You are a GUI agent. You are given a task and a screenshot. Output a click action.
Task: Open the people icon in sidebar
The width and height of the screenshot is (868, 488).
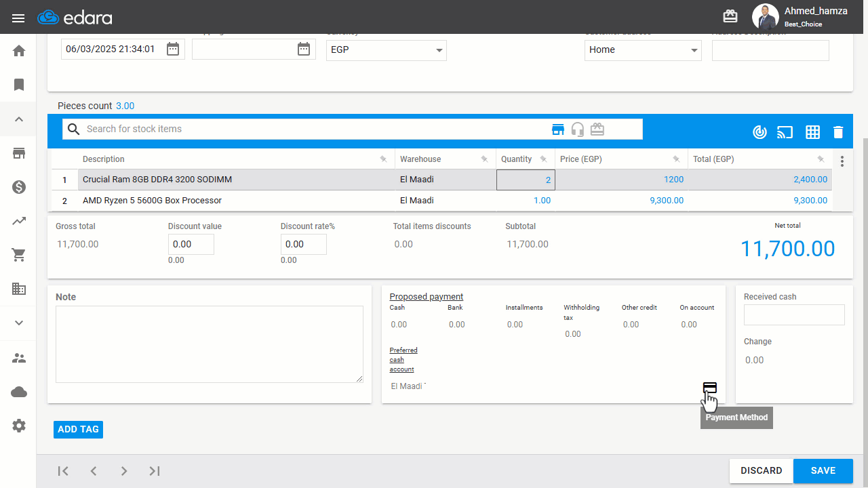click(x=19, y=358)
